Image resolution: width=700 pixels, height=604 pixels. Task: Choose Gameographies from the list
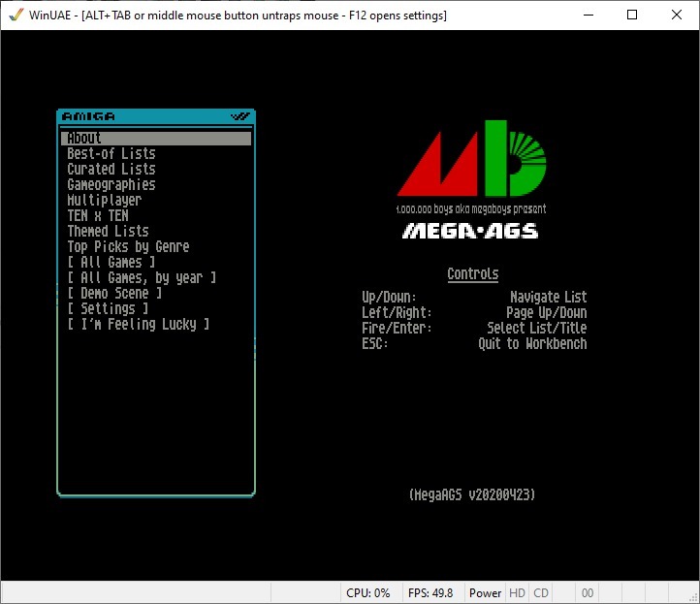click(x=111, y=185)
